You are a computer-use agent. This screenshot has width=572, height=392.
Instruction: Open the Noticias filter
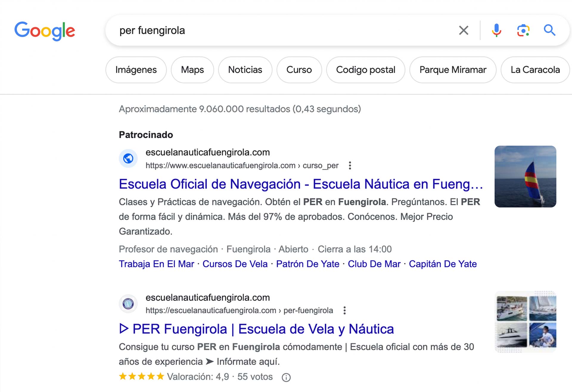point(245,70)
